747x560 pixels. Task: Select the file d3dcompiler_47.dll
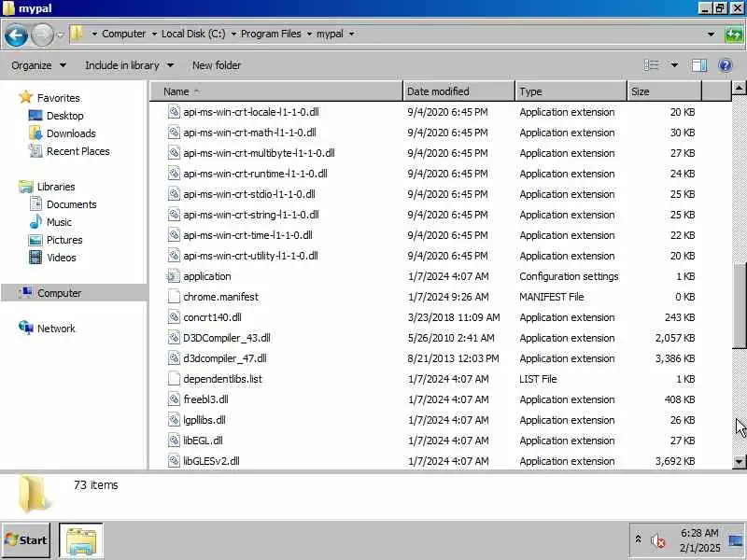click(225, 358)
